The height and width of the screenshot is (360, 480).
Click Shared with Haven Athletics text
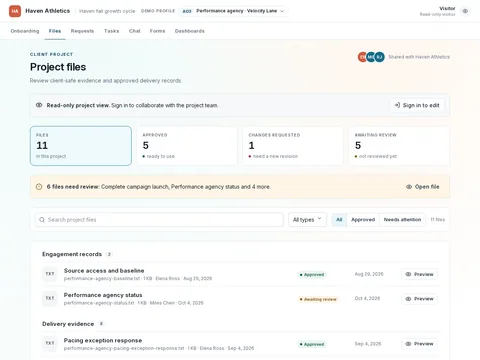pos(419,57)
